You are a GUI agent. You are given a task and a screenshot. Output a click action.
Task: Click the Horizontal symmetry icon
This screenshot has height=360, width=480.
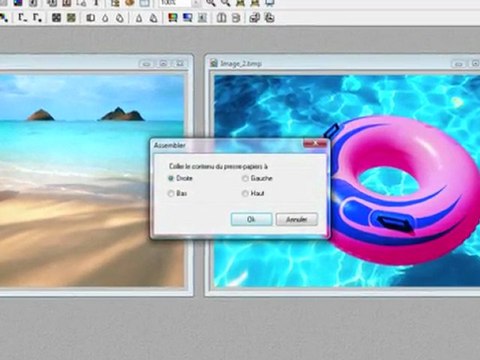click(x=221, y=18)
